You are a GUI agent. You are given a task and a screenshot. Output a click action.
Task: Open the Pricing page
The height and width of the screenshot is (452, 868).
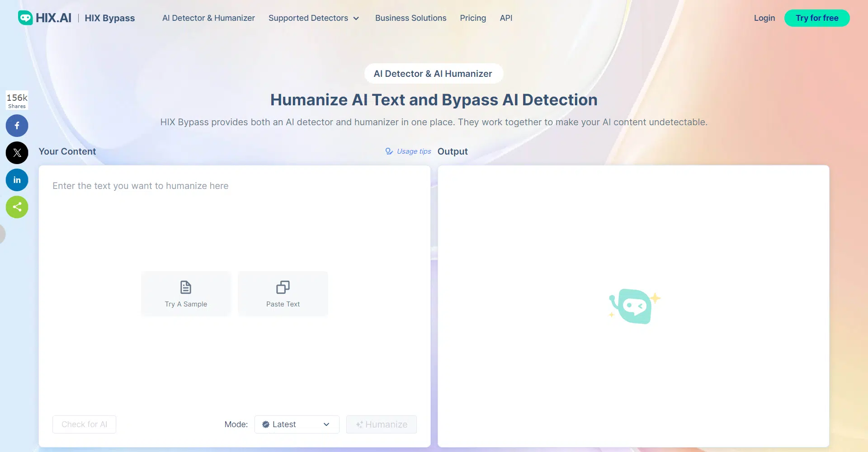click(x=473, y=18)
